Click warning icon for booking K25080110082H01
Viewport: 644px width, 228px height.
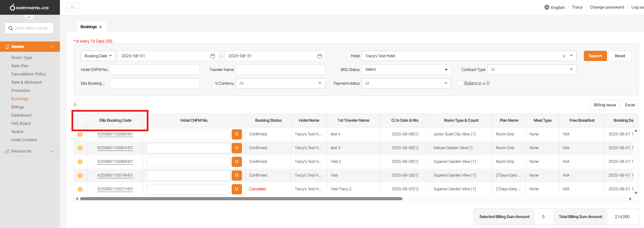coord(80,134)
